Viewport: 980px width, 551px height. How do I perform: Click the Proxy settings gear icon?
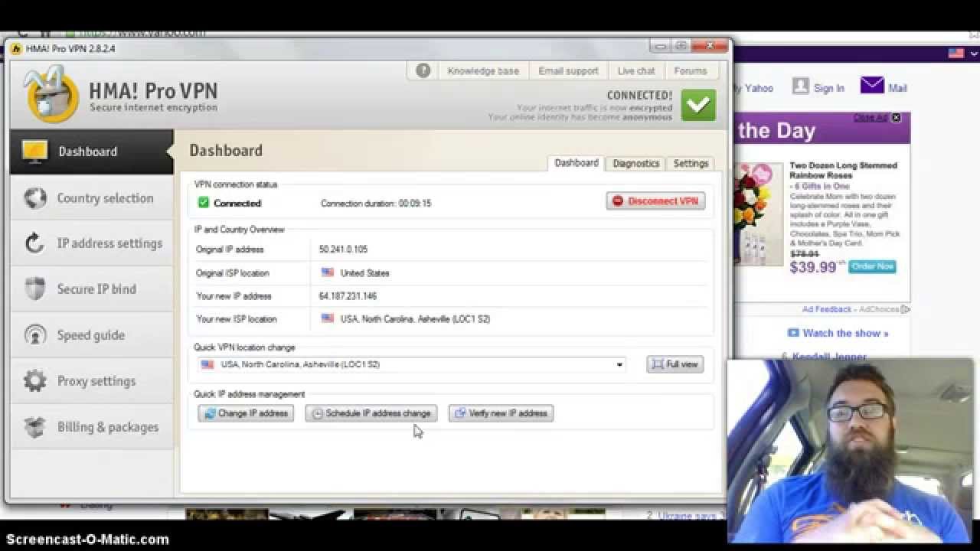coord(34,381)
